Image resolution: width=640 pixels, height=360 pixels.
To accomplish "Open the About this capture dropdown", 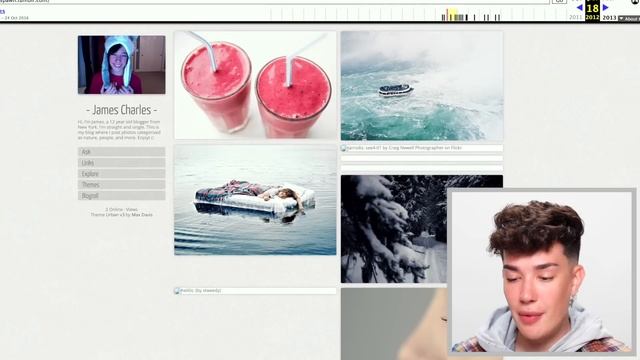I will pos(629,18).
